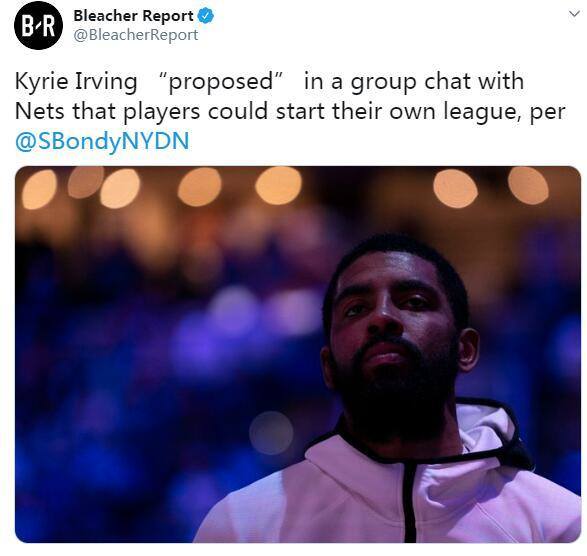Open the @SBondyNYDN mention link
This screenshot has height=556, width=587.
tap(102, 141)
